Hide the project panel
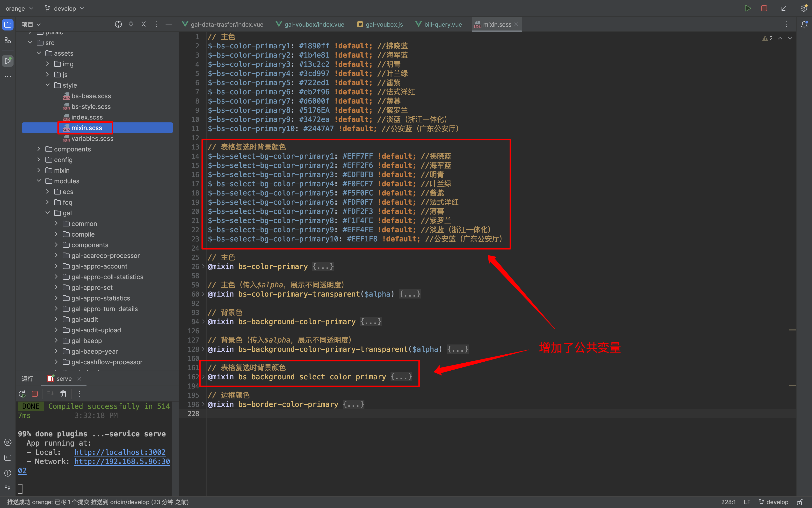Screen dimensions: 812x508 tap(169, 24)
